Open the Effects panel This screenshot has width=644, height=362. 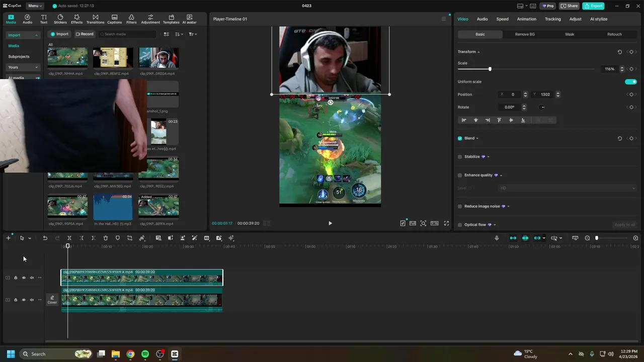[x=76, y=19]
